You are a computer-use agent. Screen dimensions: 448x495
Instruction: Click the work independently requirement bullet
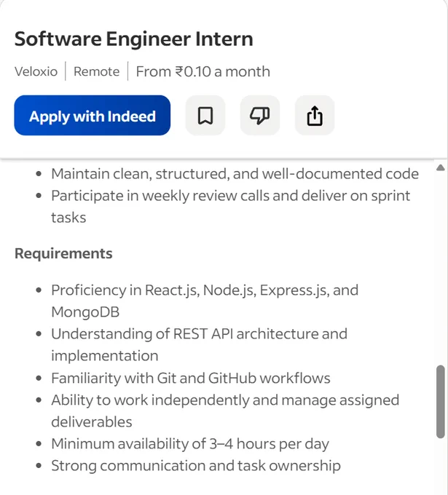click(225, 411)
